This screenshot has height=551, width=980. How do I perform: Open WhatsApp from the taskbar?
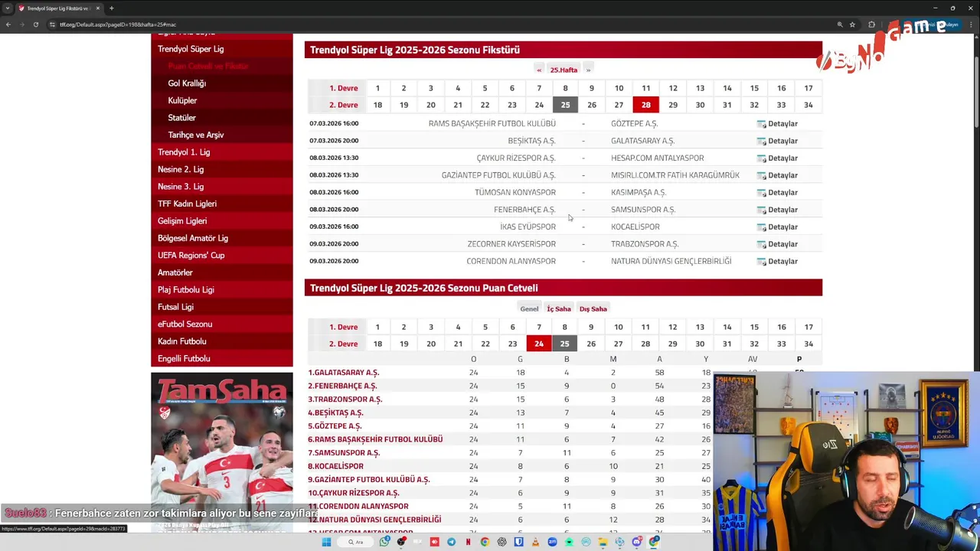point(384,542)
